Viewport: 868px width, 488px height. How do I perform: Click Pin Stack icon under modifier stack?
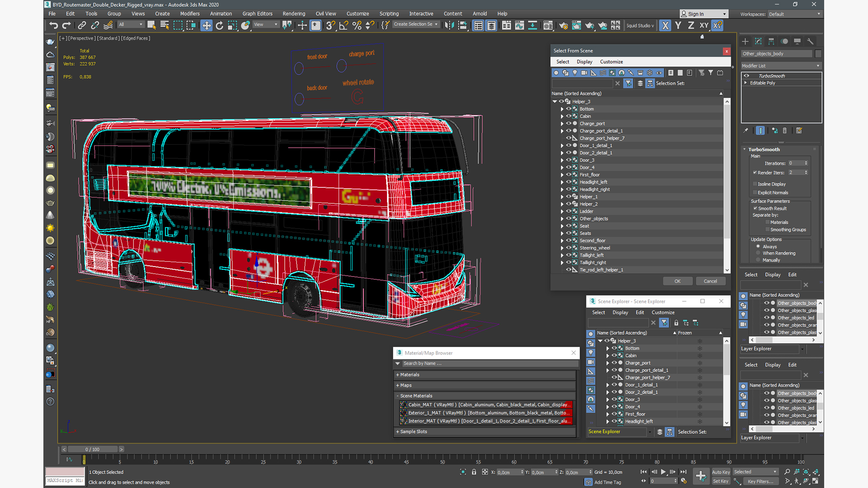click(746, 131)
